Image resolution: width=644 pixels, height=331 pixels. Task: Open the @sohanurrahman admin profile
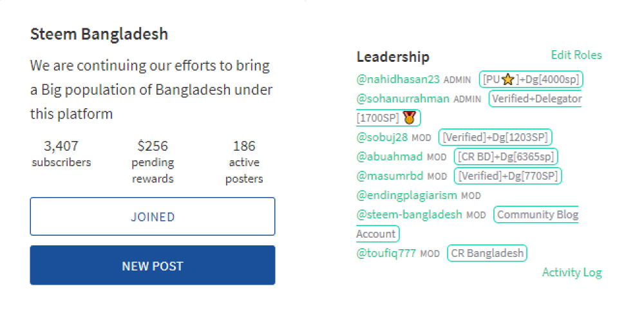[402, 99]
